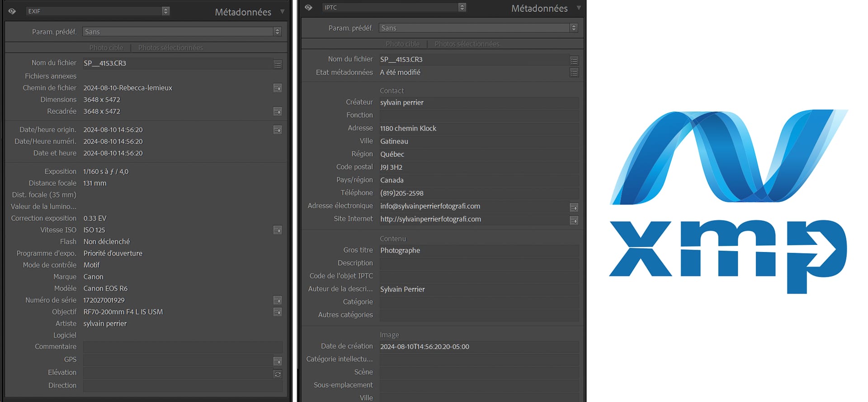The width and height of the screenshot is (868, 402).
Task: Toggle the eye icon in IPTC panel
Action: coord(309,8)
